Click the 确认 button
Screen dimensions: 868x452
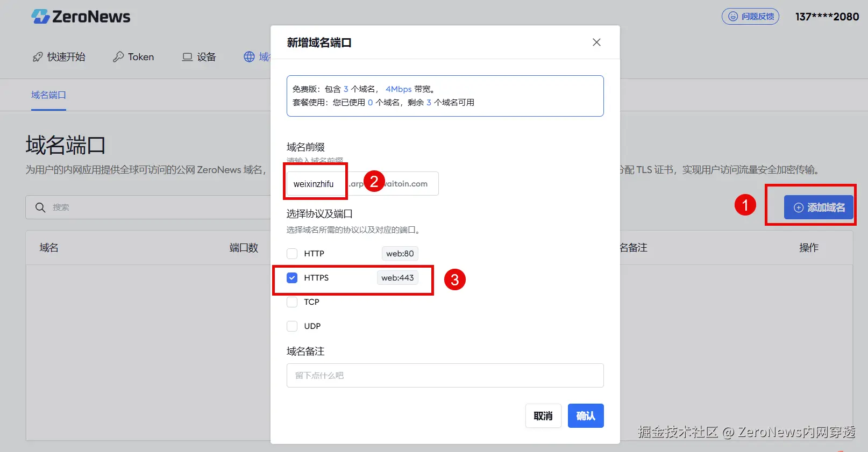[586, 416]
